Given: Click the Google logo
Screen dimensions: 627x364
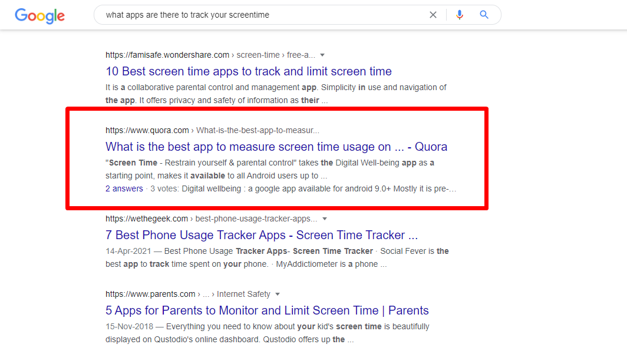Looking at the screenshot, I should (x=39, y=15).
